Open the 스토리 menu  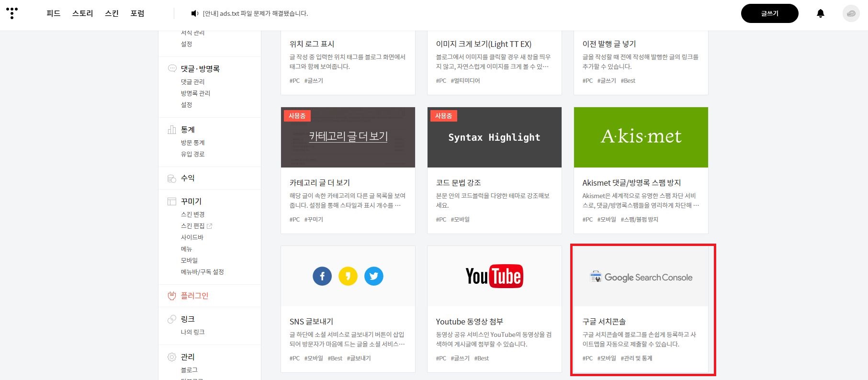[83, 13]
